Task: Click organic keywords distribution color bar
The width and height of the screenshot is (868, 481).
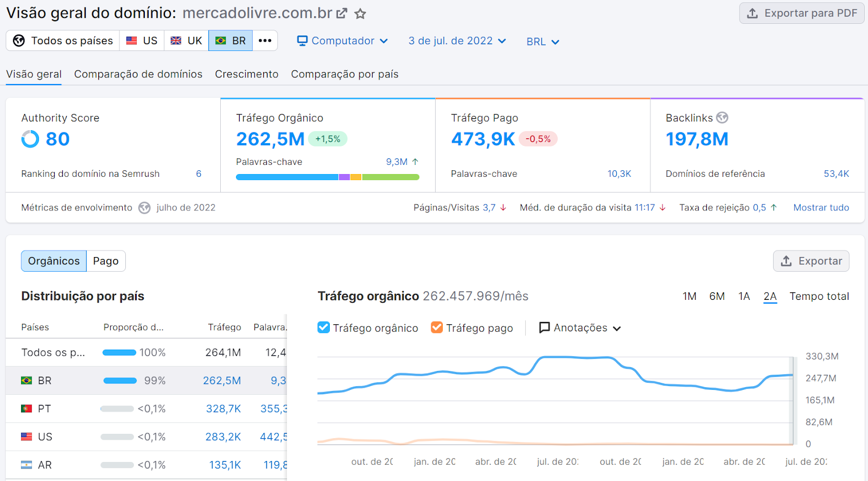Action: click(x=328, y=177)
